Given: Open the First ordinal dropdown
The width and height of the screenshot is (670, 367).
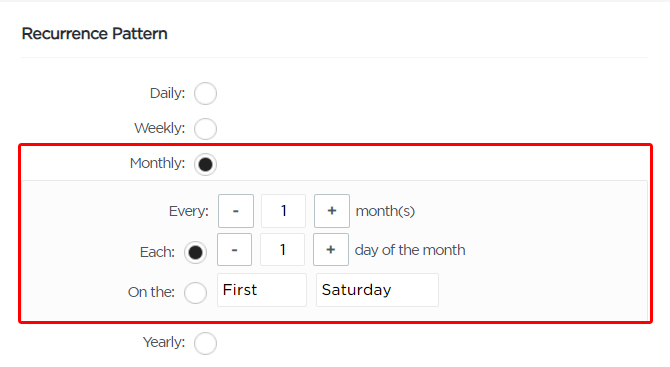Looking at the screenshot, I should (262, 290).
